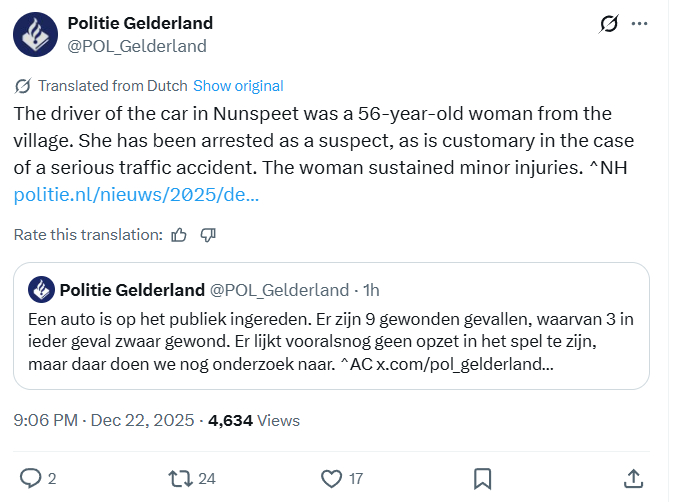Rate translation with thumbs down

[x=208, y=235]
